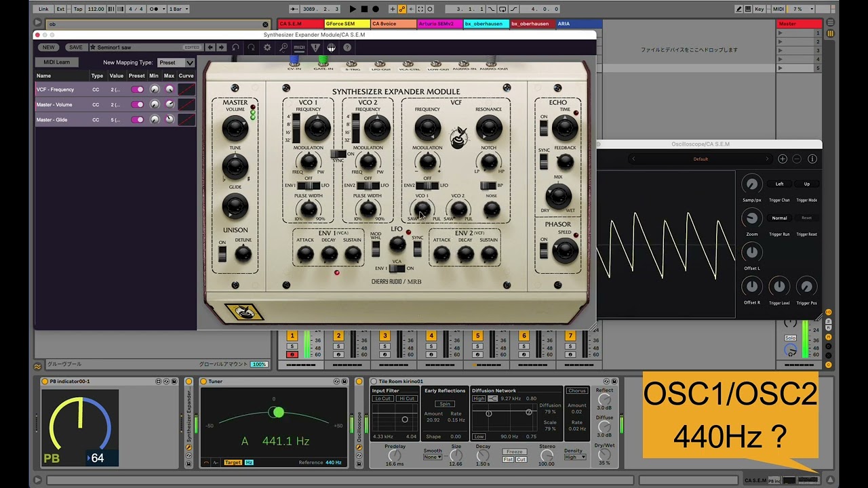Screen dimensions: 868x488
Task: Select the Master track header
Action: click(x=799, y=24)
